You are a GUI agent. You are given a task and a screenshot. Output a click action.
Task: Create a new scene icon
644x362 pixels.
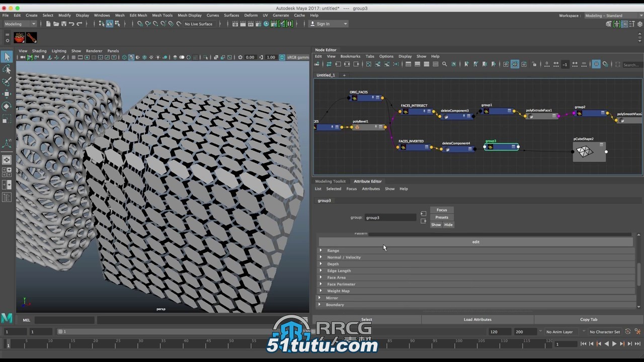(x=48, y=24)
